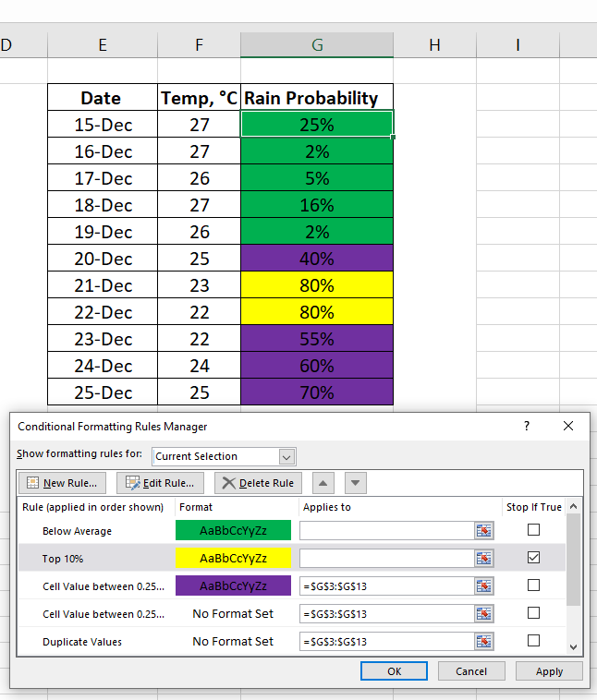Image resolution: width=597 pixels, height=700 pixels.
Task: Click the purple format preview swatch
Action: click(x=233, y=586)
